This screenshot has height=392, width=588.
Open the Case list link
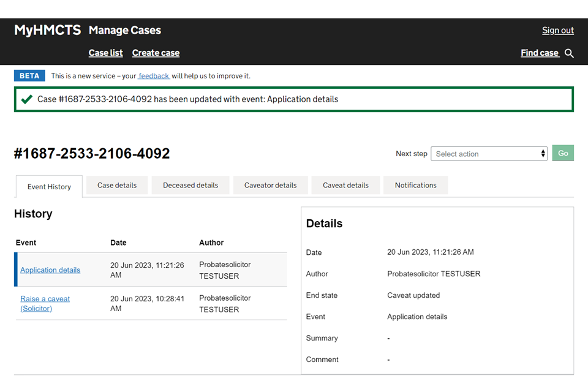105,53
